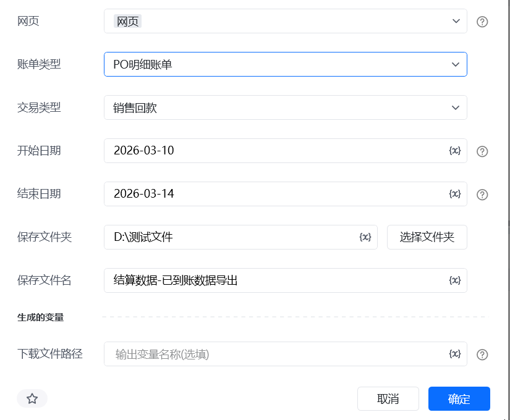Open help icon for 下载文件路径 field
The height and width of the screenshot is (420, 510).
[x=482, y=355]
